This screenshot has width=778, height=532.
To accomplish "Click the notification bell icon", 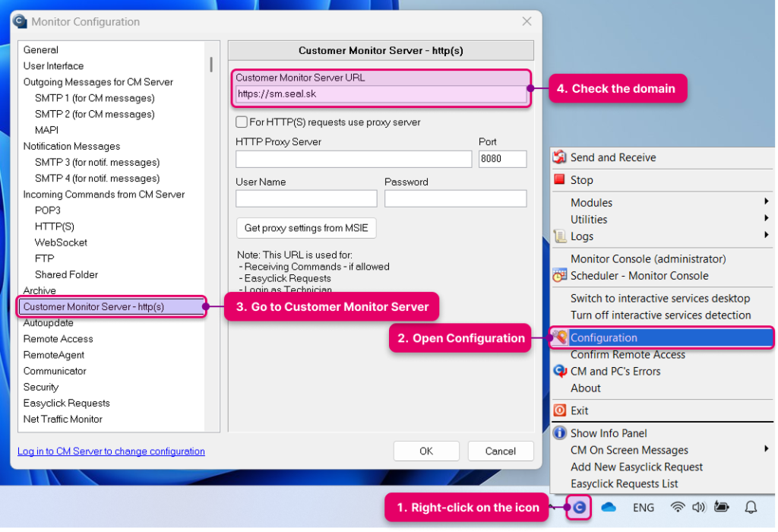I will point(751,507).
